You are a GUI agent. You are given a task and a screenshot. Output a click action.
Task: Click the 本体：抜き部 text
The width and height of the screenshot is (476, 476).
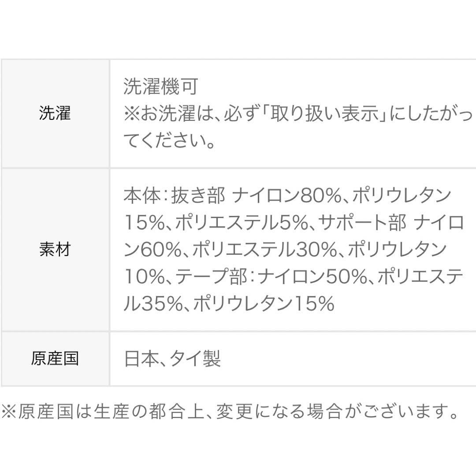click(174, 196)
